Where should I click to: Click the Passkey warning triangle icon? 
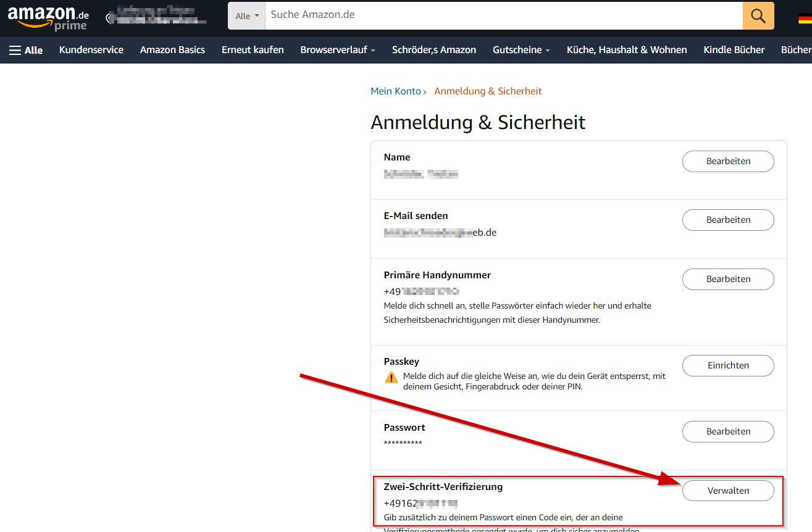391,377
